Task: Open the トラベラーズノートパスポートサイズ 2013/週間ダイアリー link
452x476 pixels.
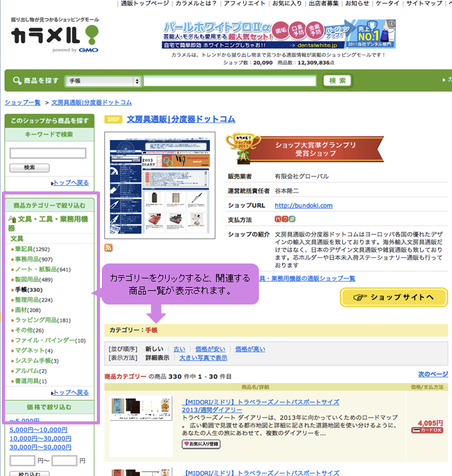Action: [x=261, y=406]
